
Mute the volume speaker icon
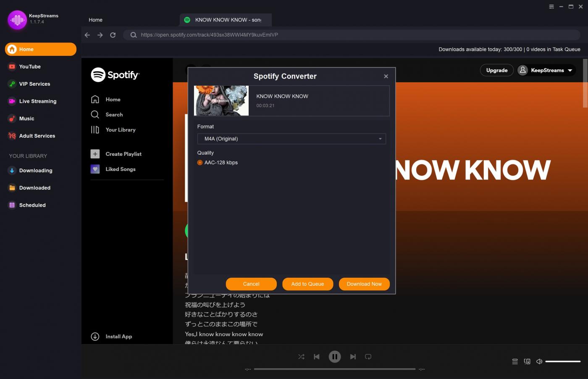coord(539,361)
